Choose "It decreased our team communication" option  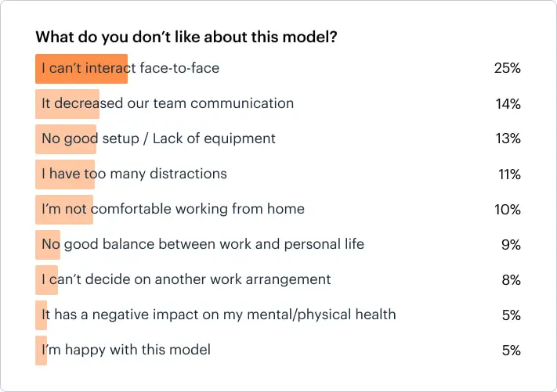coord(168,103)
